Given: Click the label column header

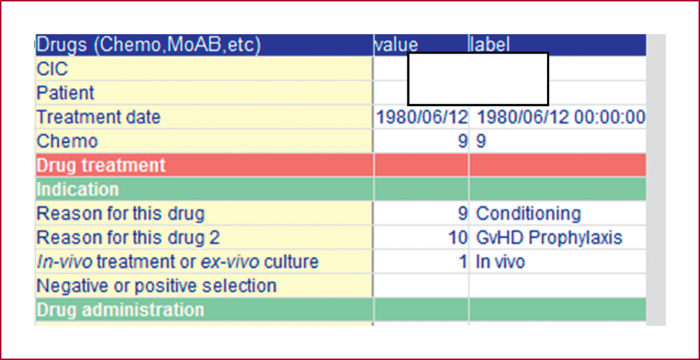Looking at the screenshot, I should click(x=558, y=45).
